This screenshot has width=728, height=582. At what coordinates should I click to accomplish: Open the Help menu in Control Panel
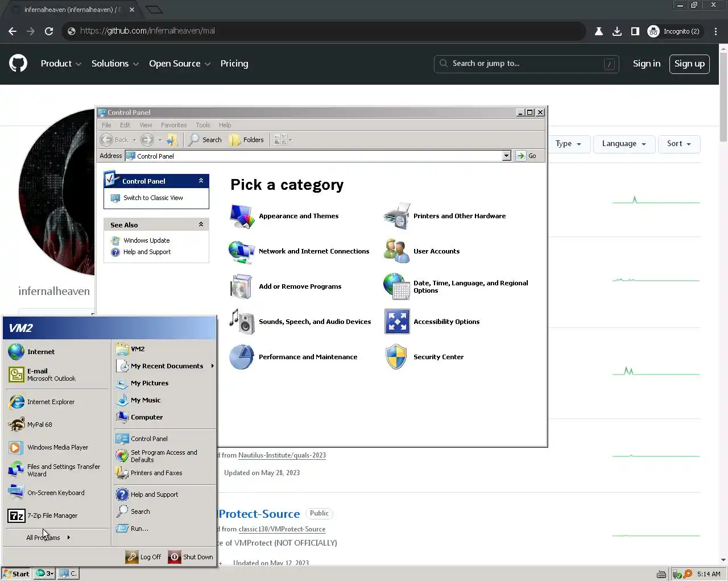point(225,125)
